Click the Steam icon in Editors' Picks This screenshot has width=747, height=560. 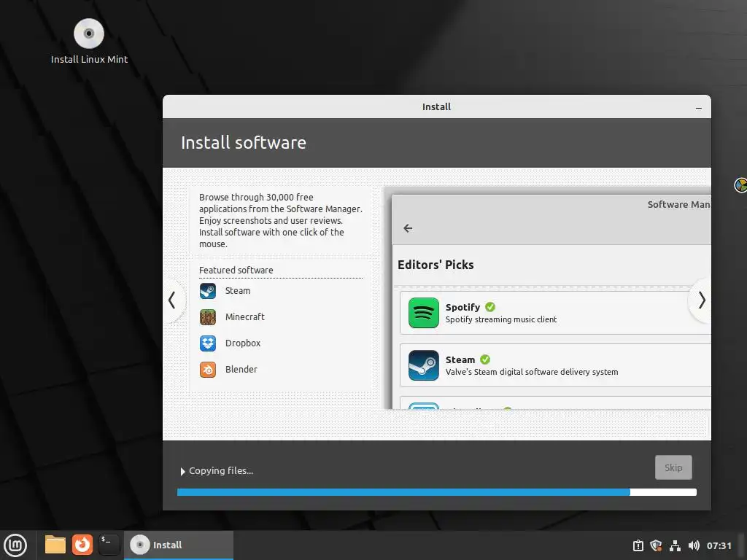coord(424,365)
